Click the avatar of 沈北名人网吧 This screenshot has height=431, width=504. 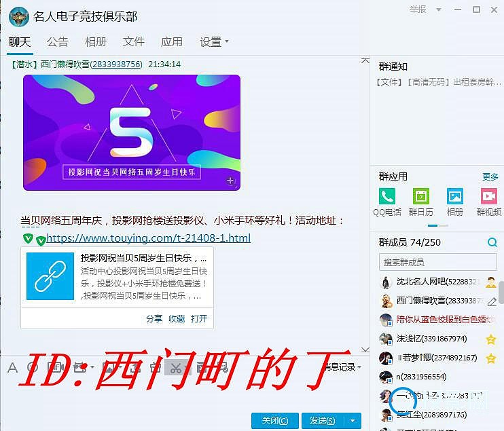coord(386,282)
